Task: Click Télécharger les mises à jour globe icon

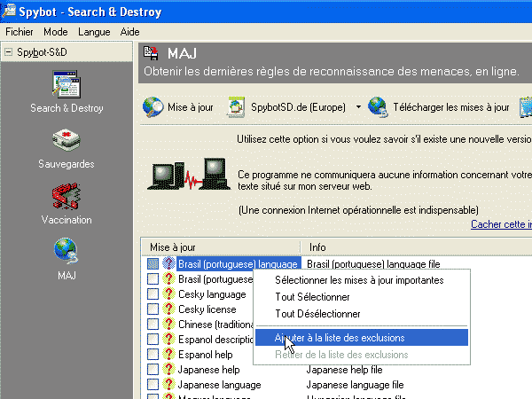Action: pos(378,107)
